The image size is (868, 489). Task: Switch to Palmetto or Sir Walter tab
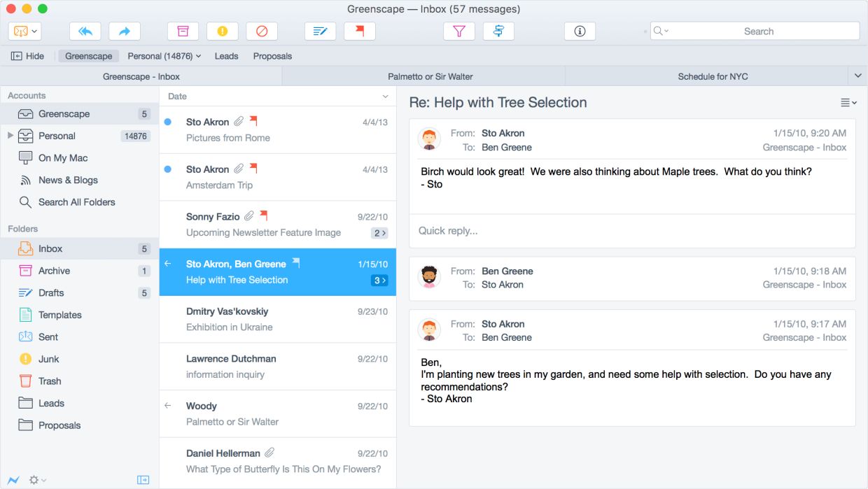tap(430, 76)
